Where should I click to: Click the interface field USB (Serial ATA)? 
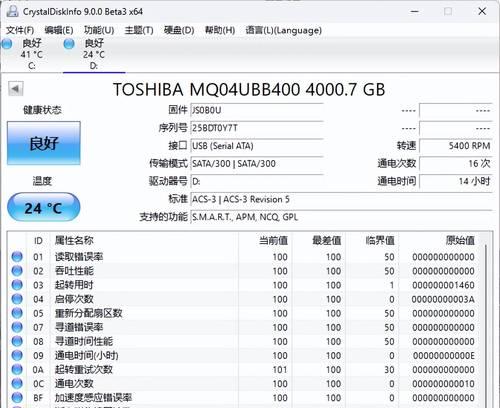point(257,146)
